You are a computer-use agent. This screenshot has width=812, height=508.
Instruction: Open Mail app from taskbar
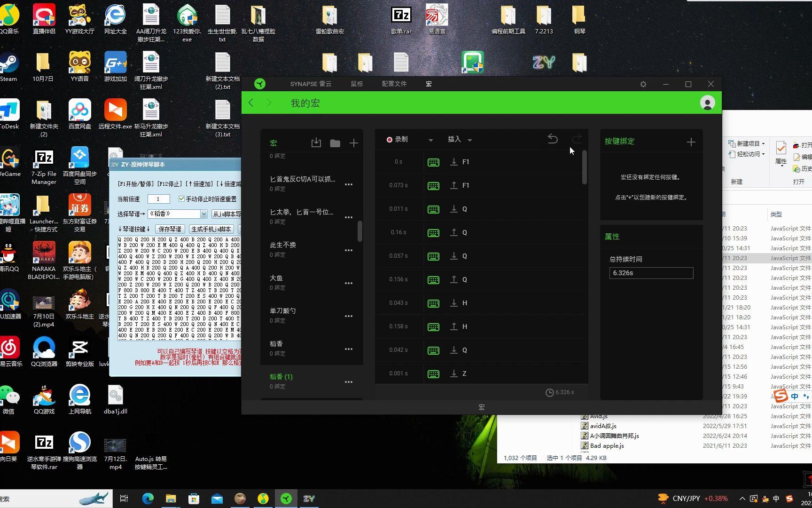(217, 499)
